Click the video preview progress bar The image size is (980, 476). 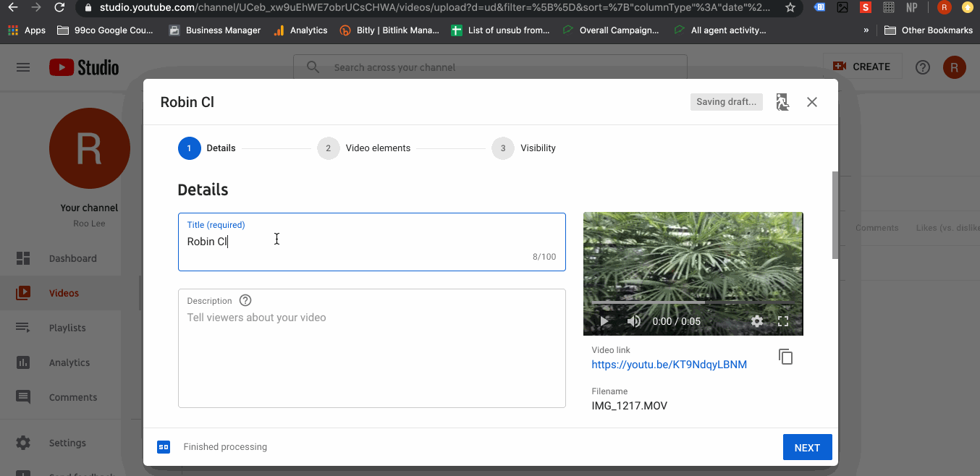(x=693, y=302)
